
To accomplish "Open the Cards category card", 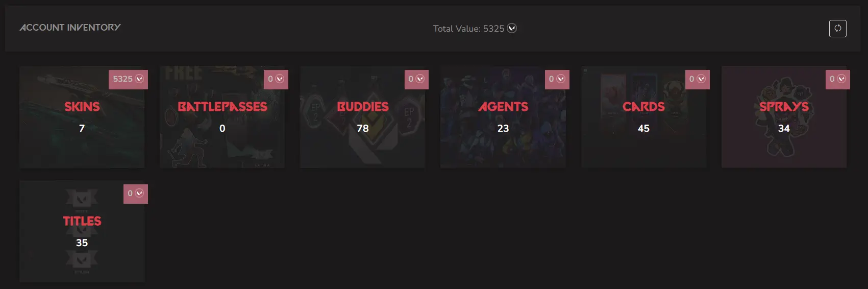I will coord(643,117).
